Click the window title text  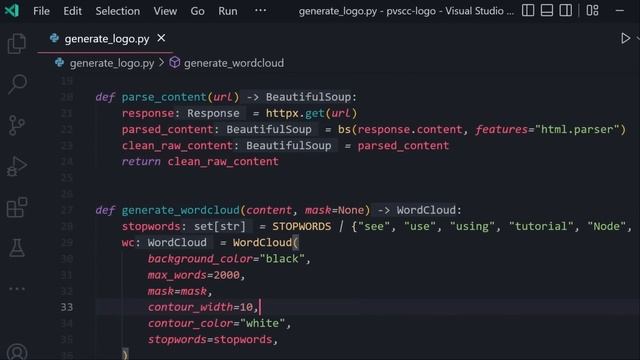406,11
